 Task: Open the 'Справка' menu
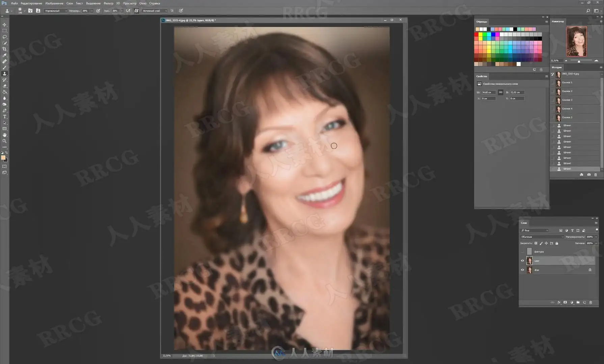[155, 3]
